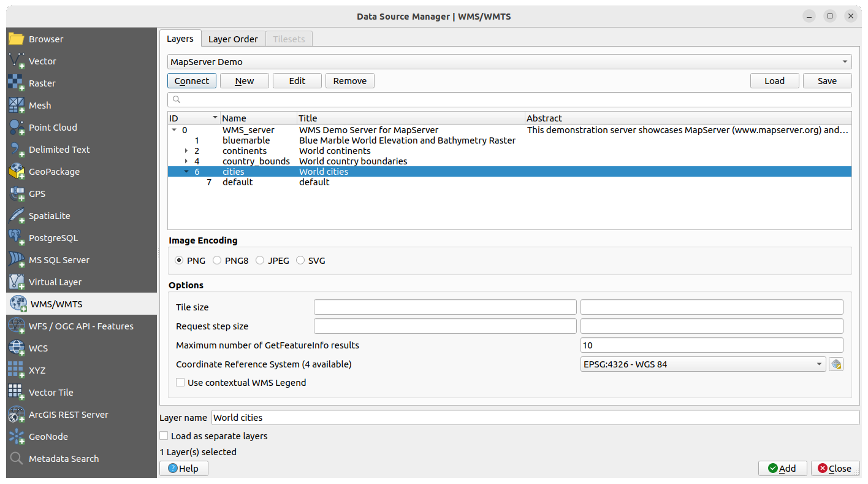Enable Use contextual WMS Legend

180,383
